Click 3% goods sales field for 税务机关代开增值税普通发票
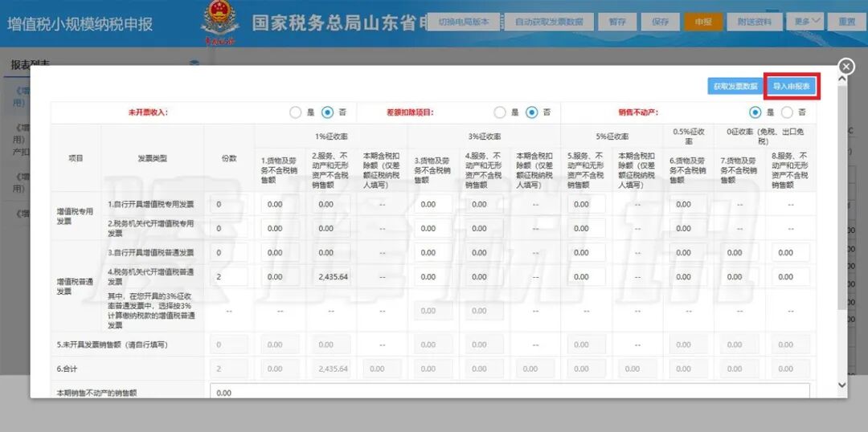The height and width of the screenshot is (432, 868). [433, 276]
